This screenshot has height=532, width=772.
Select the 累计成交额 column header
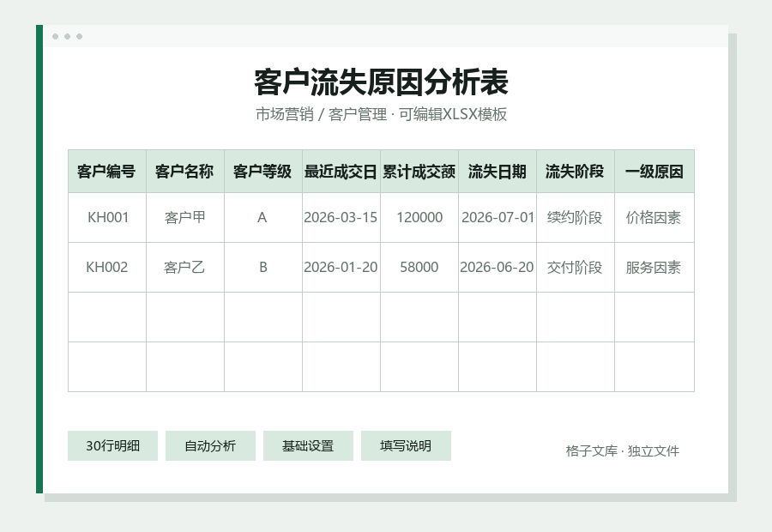pyautogui.click(x=419, y=172)
